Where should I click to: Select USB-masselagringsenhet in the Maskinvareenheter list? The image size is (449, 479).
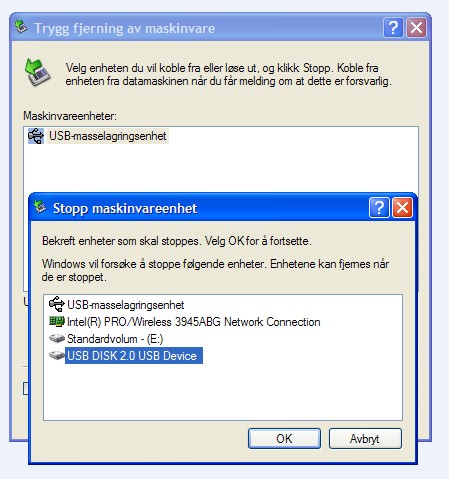point(108,136)
